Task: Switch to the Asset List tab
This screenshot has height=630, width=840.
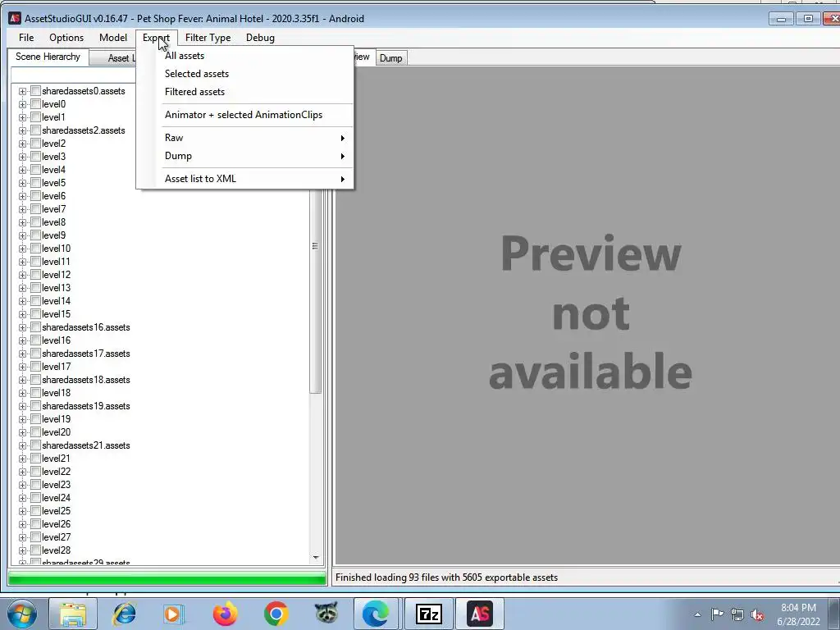Action: [112, 58]
